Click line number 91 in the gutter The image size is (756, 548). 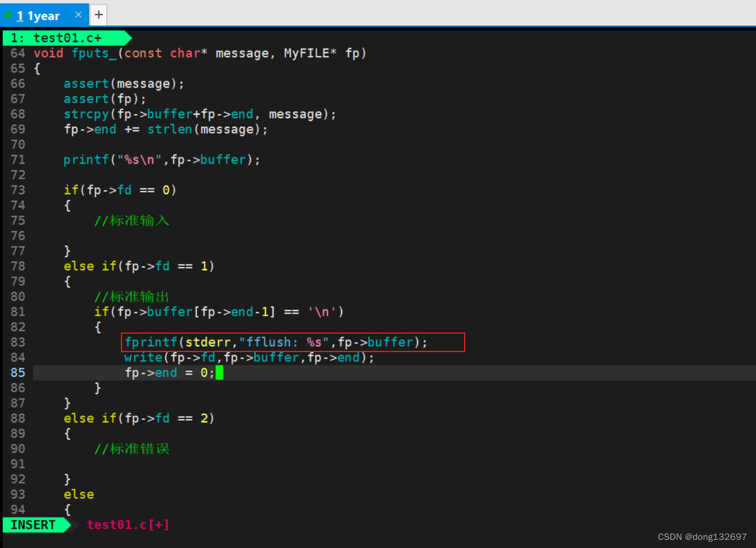[x=18, y=464]
